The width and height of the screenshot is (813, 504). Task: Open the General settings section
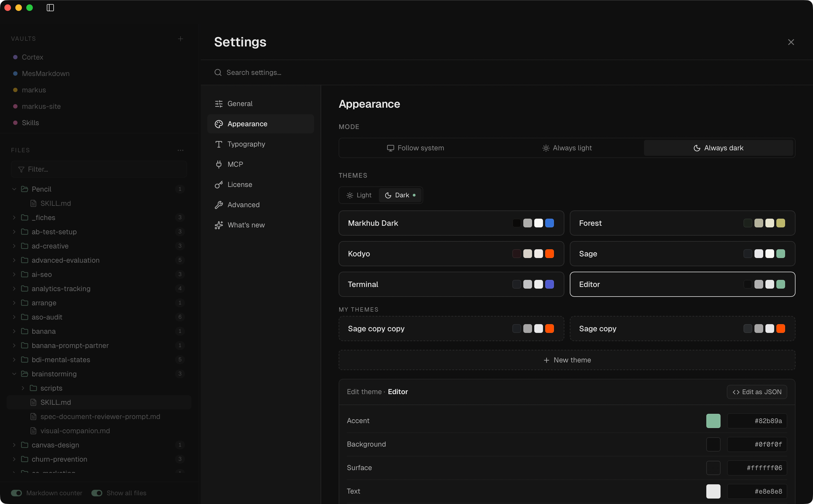(x=260, y=104)
